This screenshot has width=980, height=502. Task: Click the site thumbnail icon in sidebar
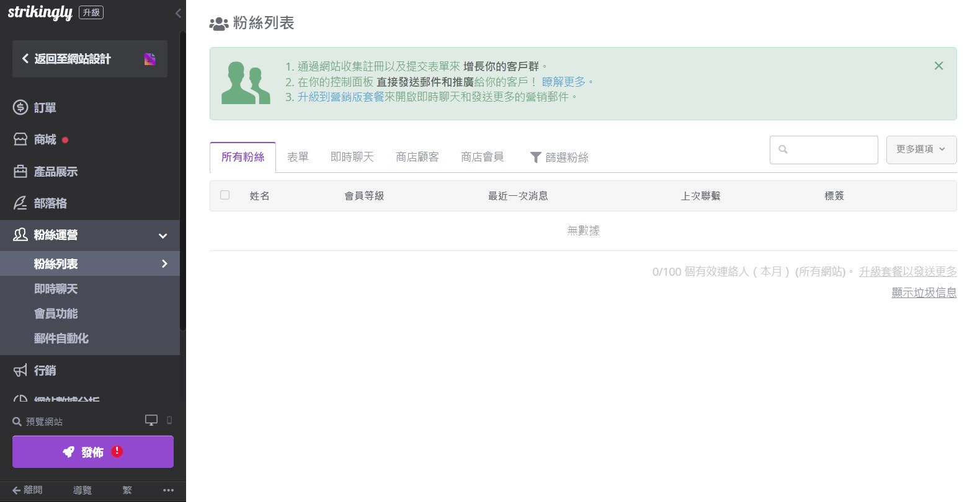pyautogui.click(x=149, y=59)
